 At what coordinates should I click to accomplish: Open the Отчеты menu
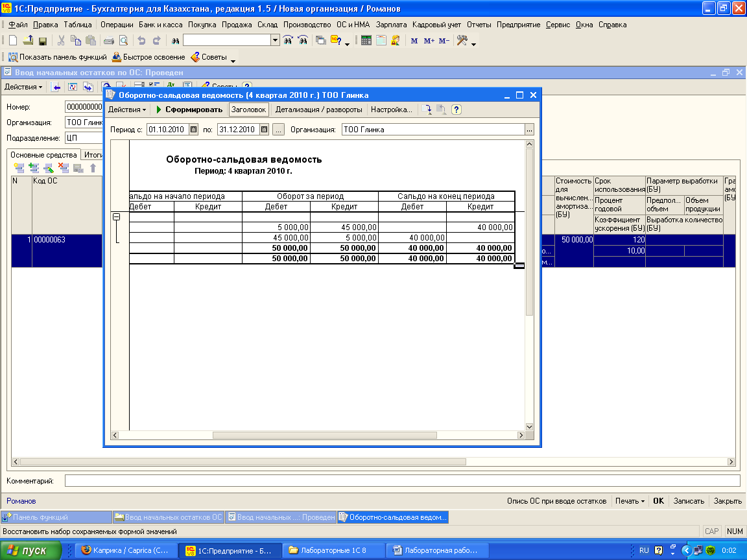pyautogui.click(x=479, y=25)
